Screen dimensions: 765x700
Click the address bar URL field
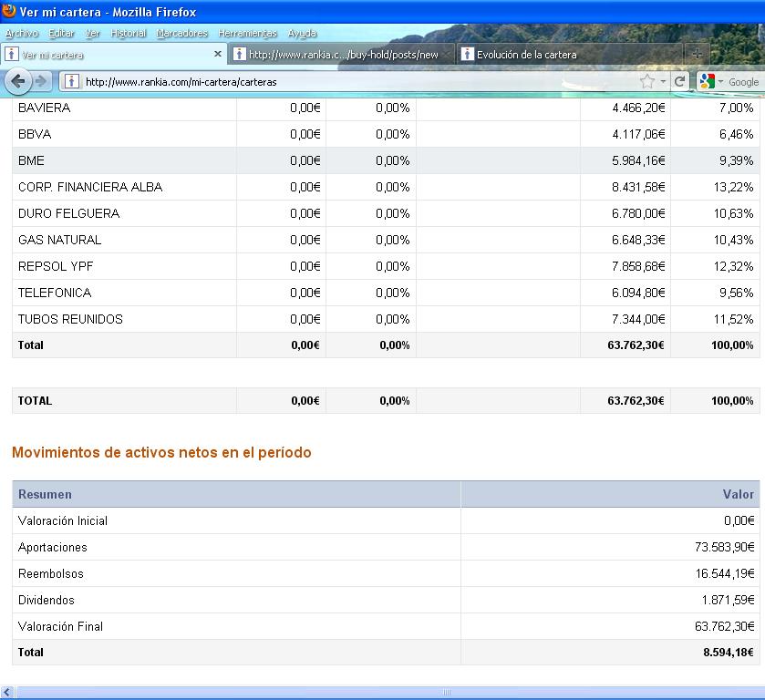point(356,81)
